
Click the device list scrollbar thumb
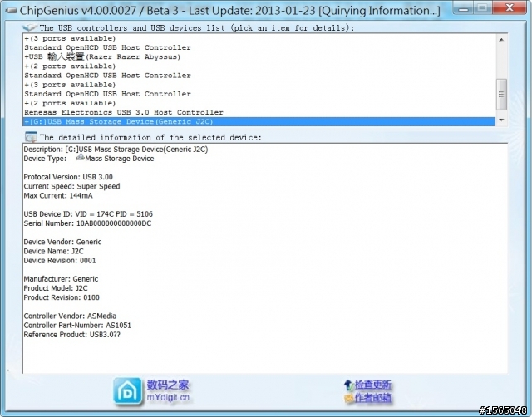[x=501, y=95]
